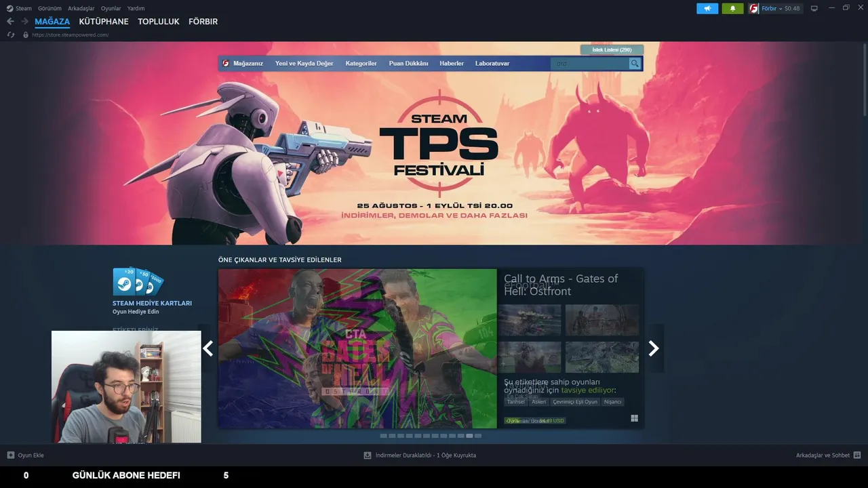Open Haberler in store navigation
868x488 pixels.
coord(452,63)
